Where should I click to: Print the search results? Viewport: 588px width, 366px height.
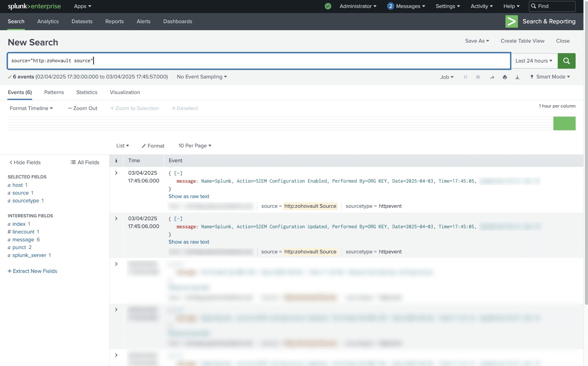pyautogui.click(x=505, y=77)
